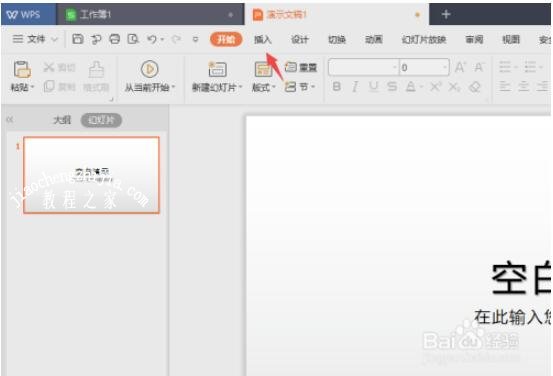The height and width of the screenshot is (376, 553).
Task: Click the WPS home logo tab
Action: point(28,14)
